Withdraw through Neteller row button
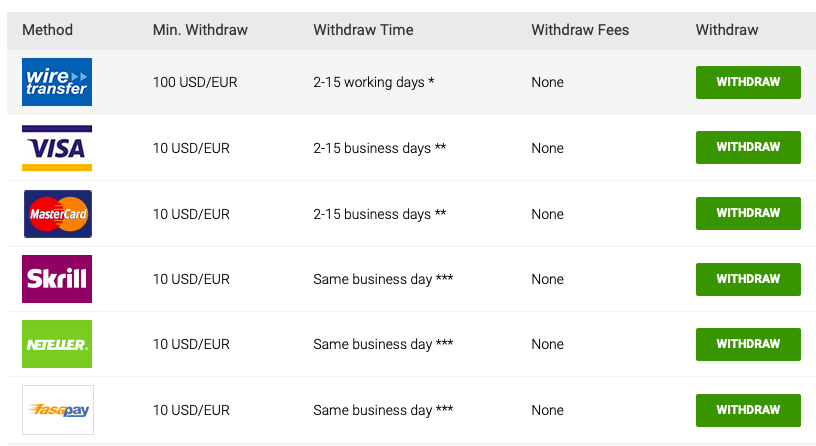816x446 pixels. (x=748, y=345)
